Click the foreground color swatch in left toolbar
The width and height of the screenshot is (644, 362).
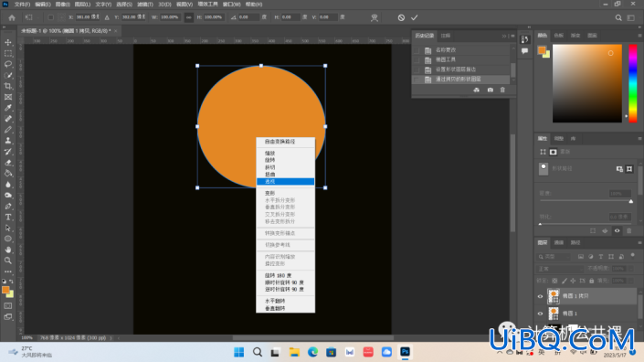tap(5, 290)
